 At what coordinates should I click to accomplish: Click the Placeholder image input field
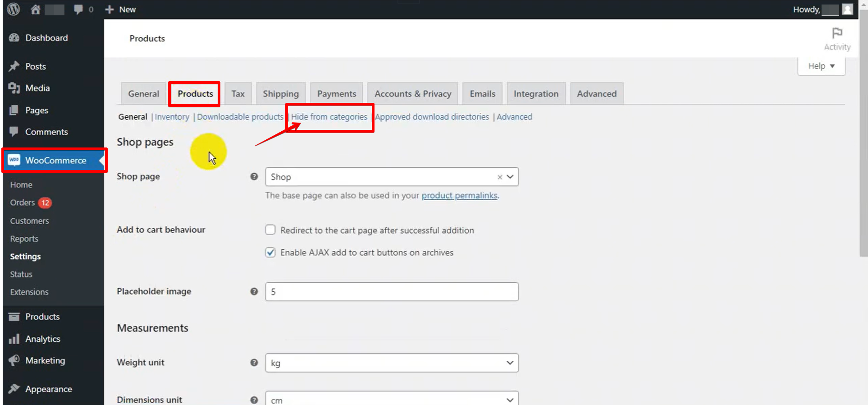pyautogui.click(x=391, y=292)
